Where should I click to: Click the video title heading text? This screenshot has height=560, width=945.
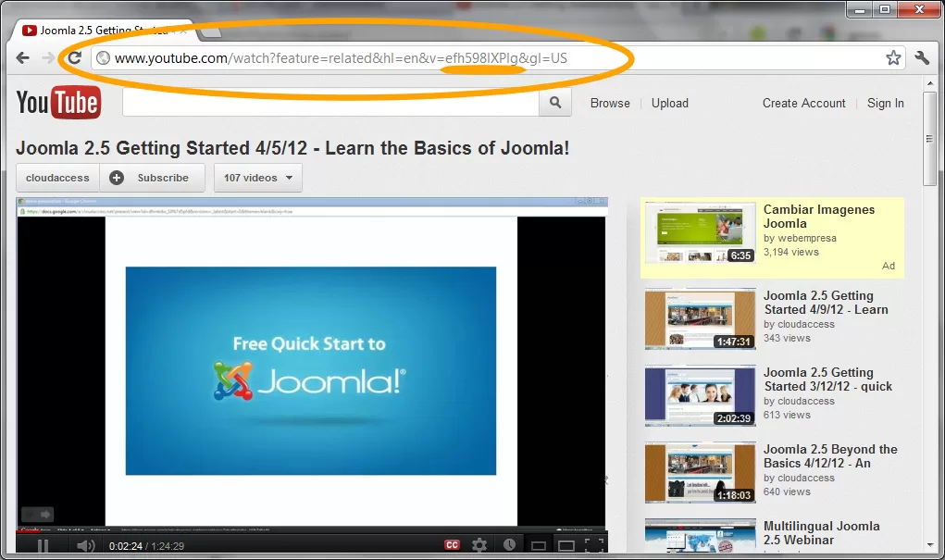tap(292, 148)
